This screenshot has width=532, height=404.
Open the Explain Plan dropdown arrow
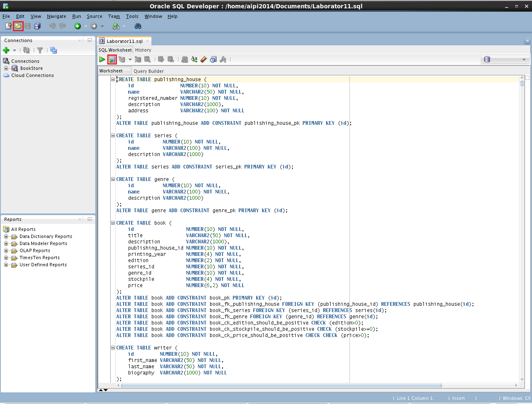pos(130,59)
